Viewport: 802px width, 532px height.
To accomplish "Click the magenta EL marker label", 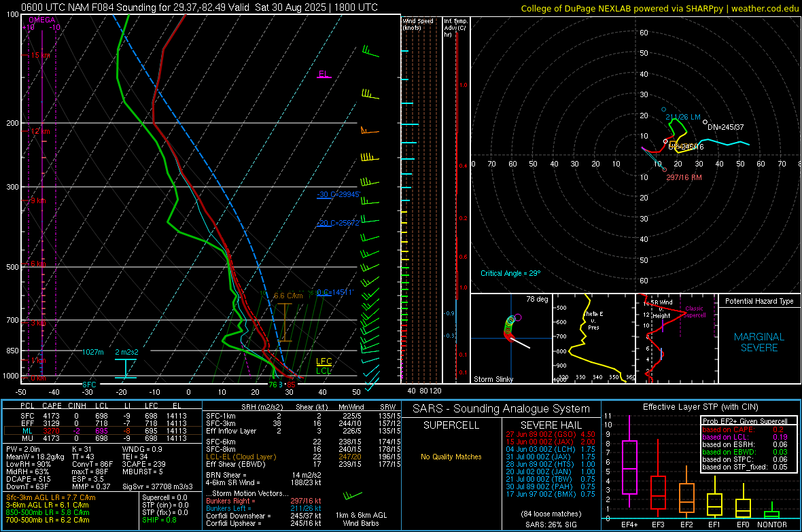I will 324,73.
